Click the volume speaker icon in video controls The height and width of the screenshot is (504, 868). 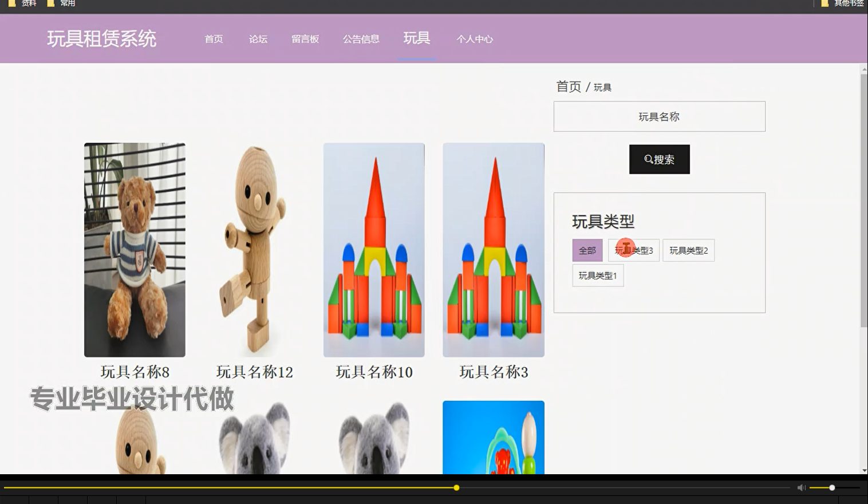800,487
